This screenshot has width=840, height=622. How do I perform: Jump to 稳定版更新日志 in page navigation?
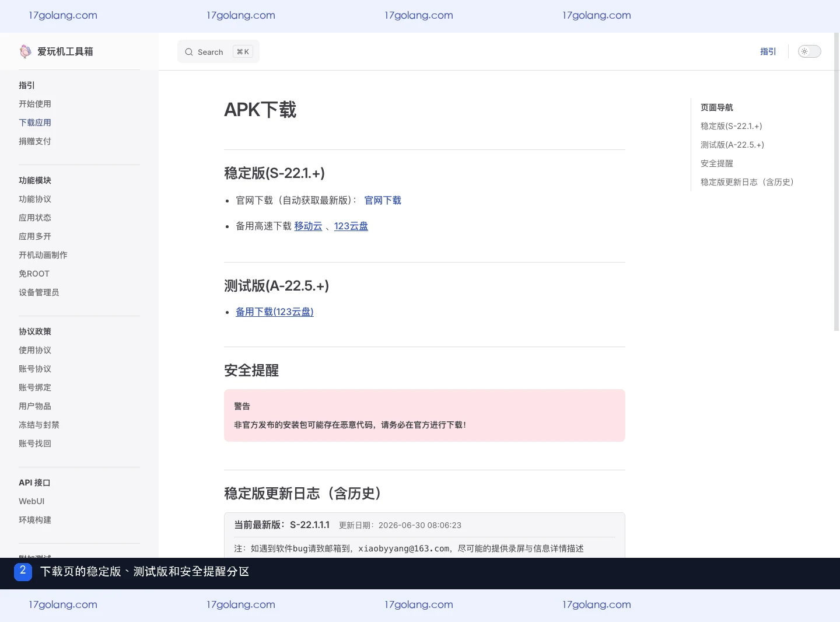click(747, 182)
